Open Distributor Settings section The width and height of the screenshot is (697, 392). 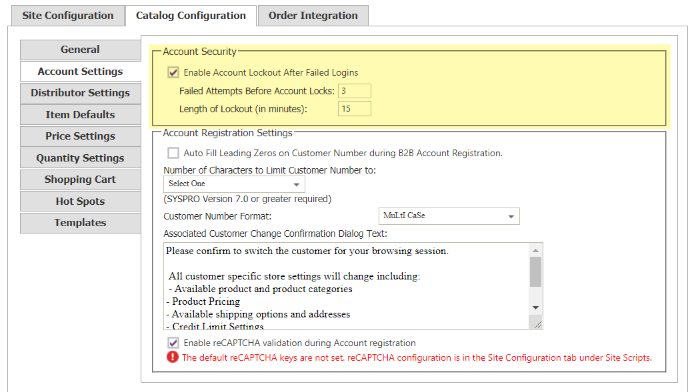80,93
